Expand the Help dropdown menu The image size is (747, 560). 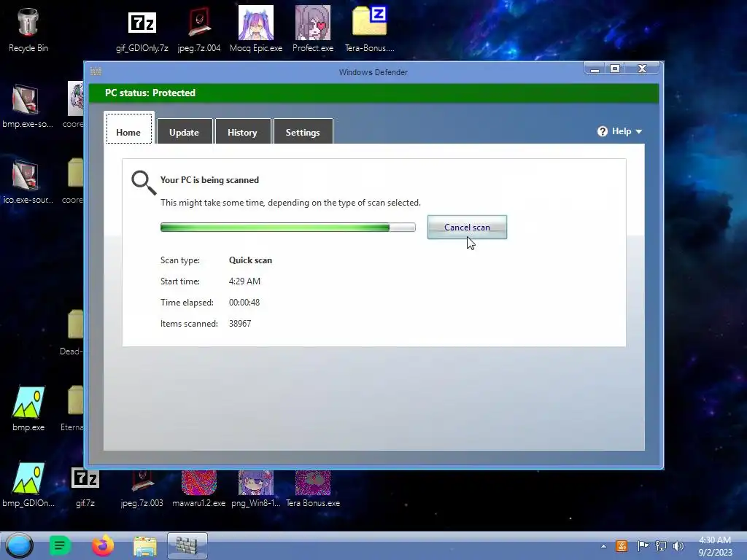(x=620, y=131)
